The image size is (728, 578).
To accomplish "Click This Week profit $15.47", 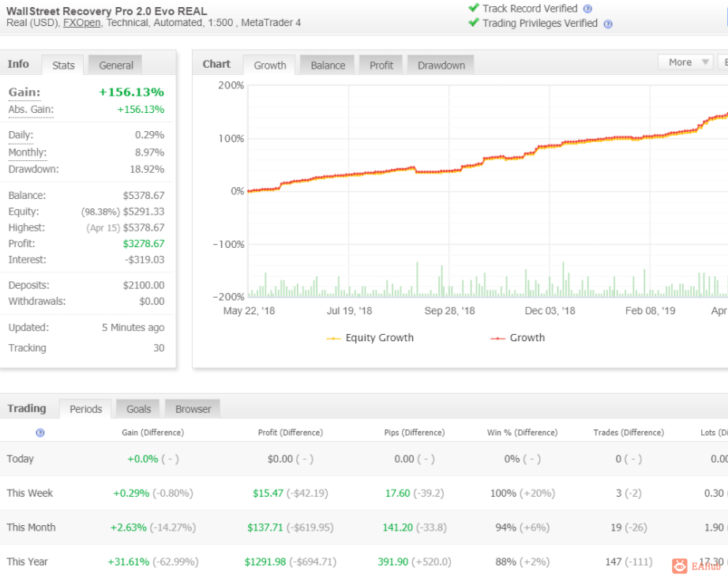I will click(268, 493).
